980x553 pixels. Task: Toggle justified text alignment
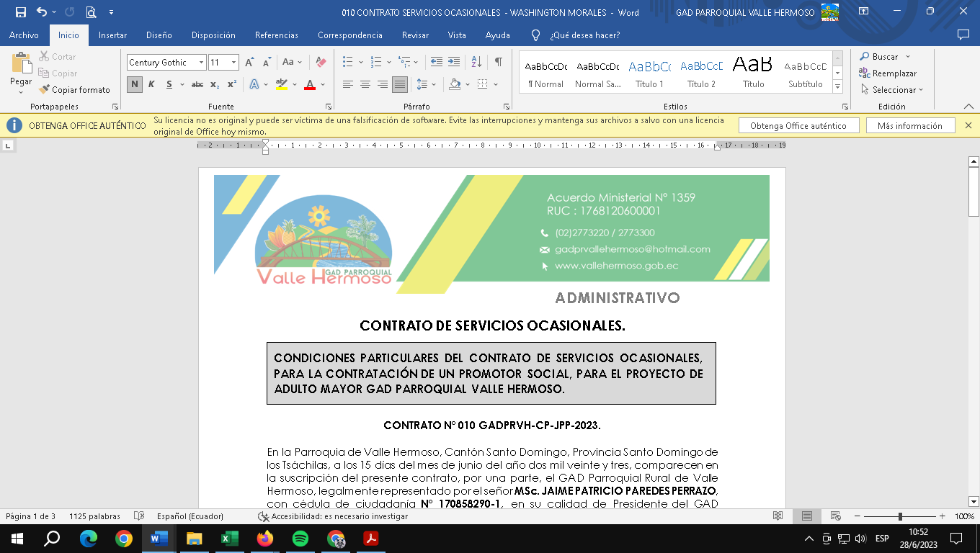click(399, 84)
